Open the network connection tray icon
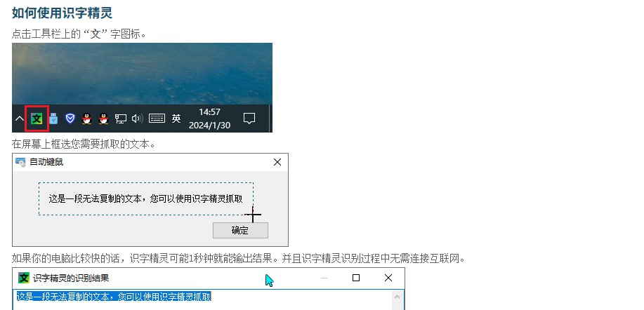This screenshot has width=644, height=310. 120,119
